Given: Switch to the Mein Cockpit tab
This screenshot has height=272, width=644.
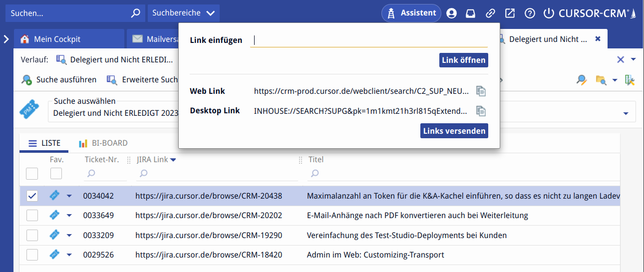Looking at the screenshot, I should coord(57,39).
